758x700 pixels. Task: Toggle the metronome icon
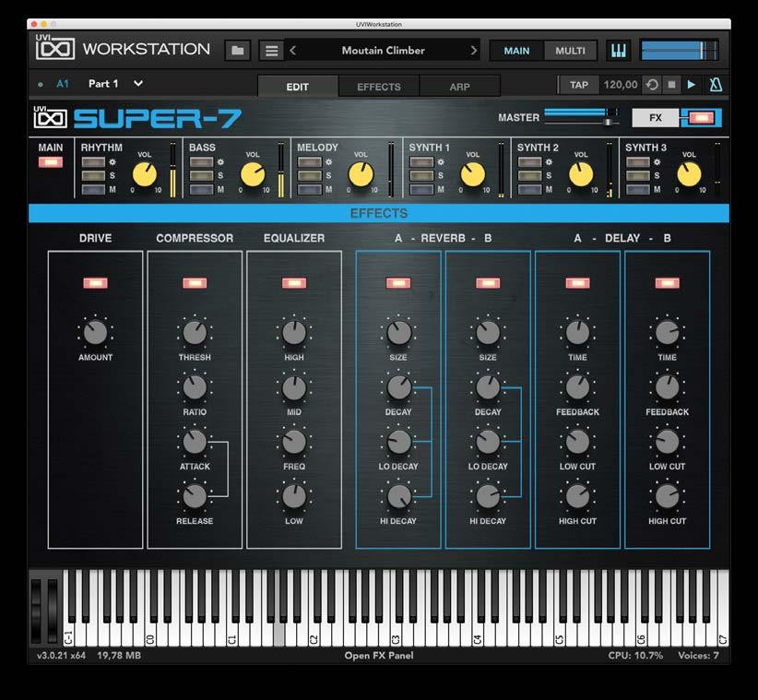coord(716,85)
